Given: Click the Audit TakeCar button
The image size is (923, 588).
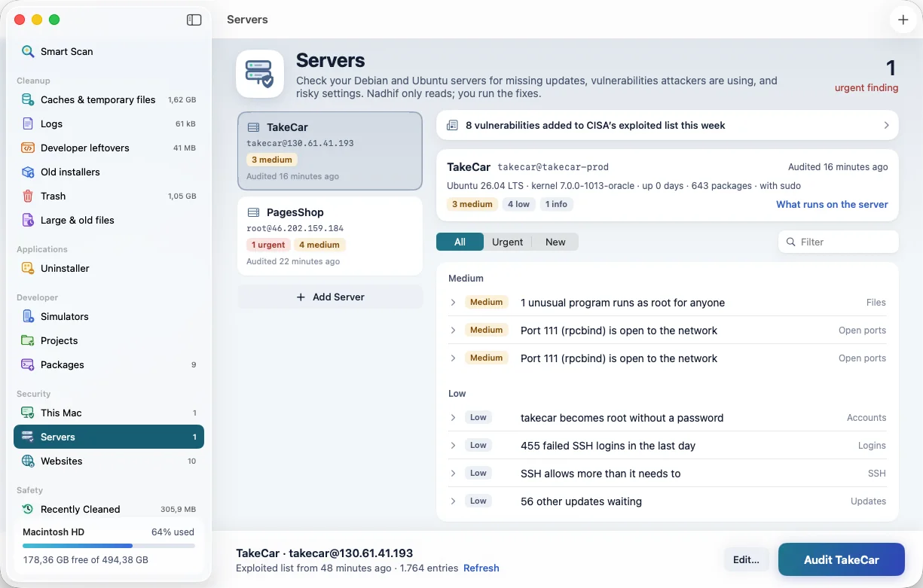Looking at the screenshot, I should pos(841,559).
